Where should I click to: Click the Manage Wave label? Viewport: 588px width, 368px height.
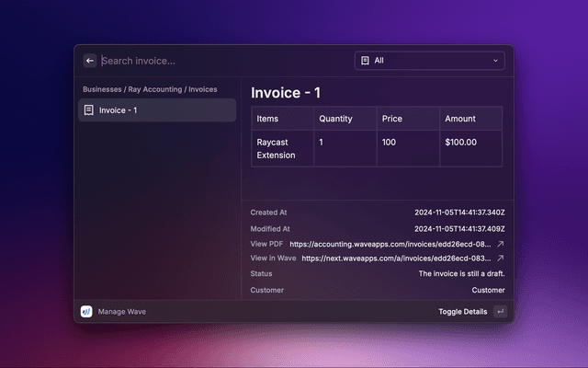(122, 312)
